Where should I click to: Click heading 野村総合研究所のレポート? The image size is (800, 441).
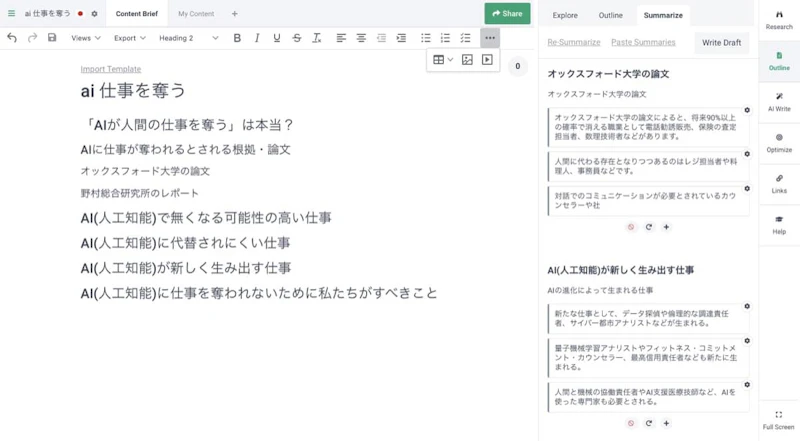pyautogui.click(x=139, y=193)
